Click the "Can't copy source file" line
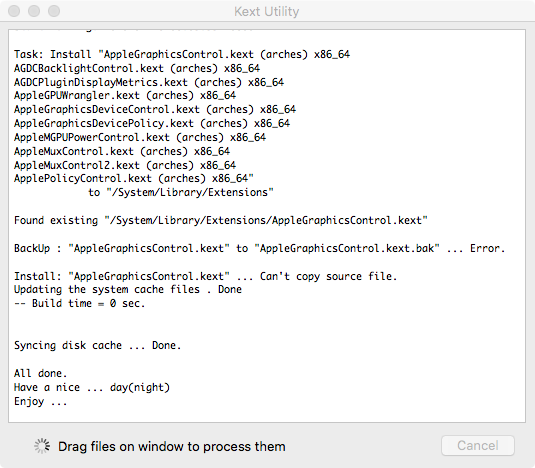The image size is (535, 468). (x=206, y=276)
